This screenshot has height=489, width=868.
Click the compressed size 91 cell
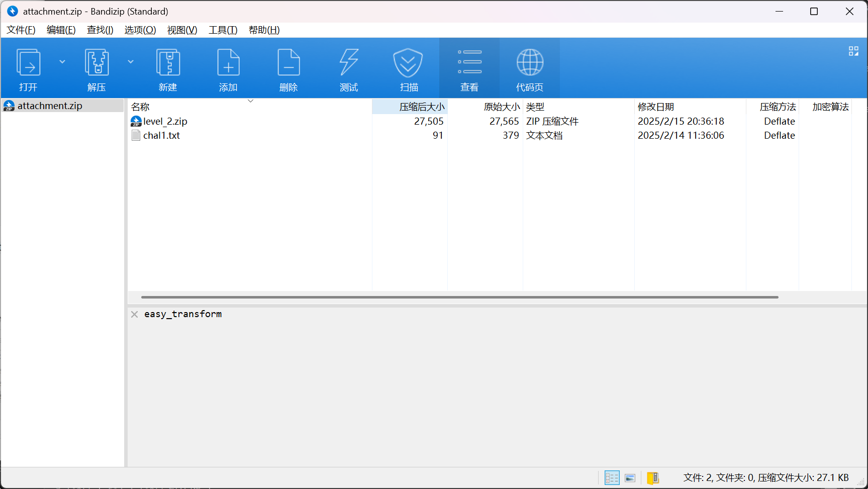[438, 135]
